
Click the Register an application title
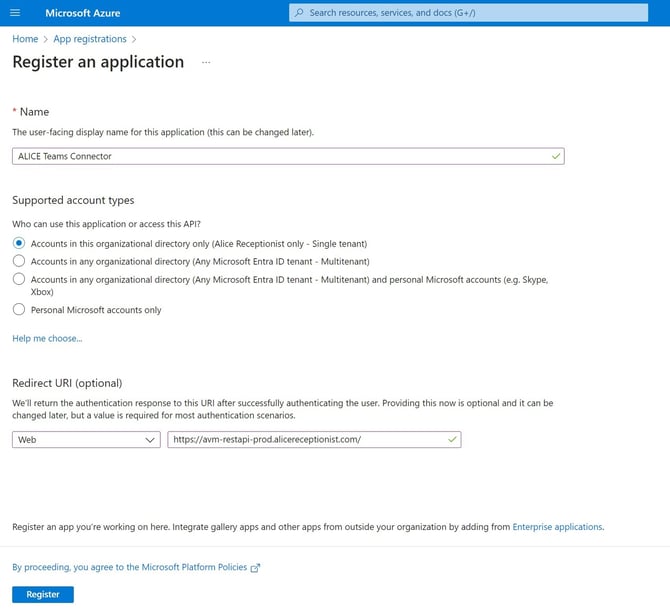[x=98, y=62]
